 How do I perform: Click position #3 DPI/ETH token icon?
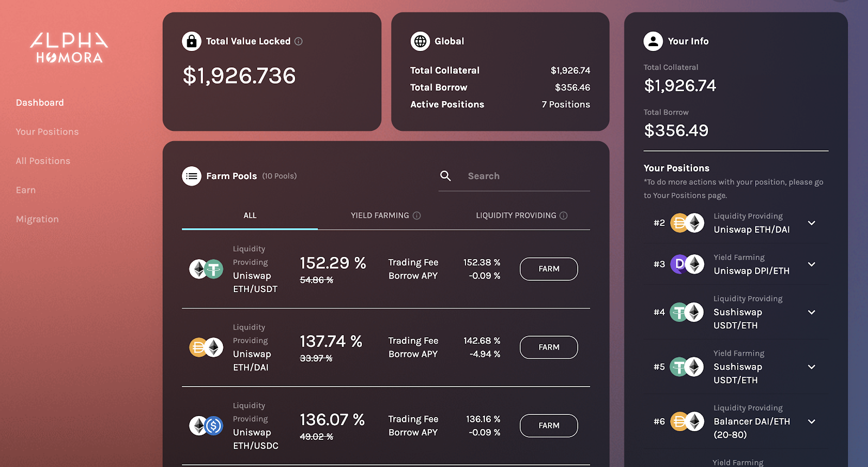pos(687,264)
